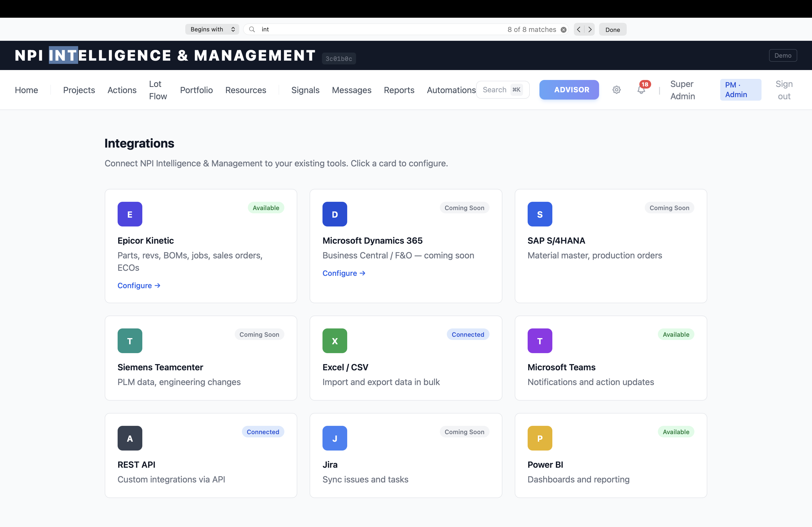Click Connected badge on REST API
The image size is (812, 527).
click(x=263, y=432)
